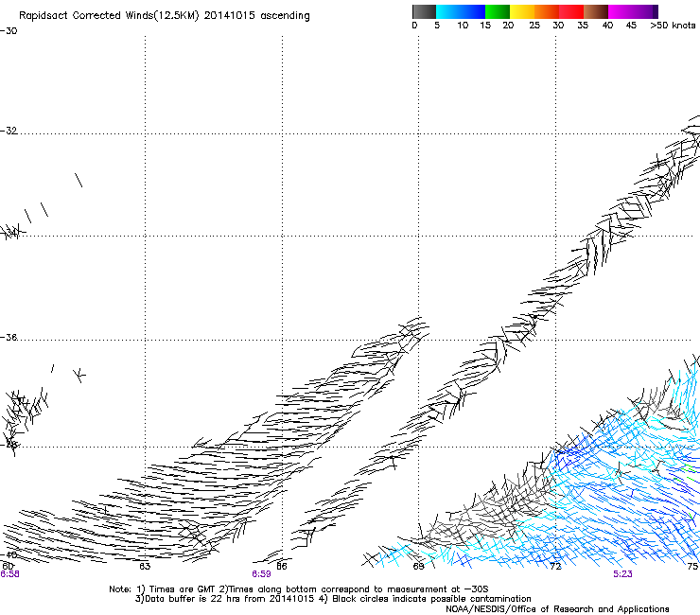
Task: Click the yellow 20-25 knots color swatch
Action: [x=522, y=11]
